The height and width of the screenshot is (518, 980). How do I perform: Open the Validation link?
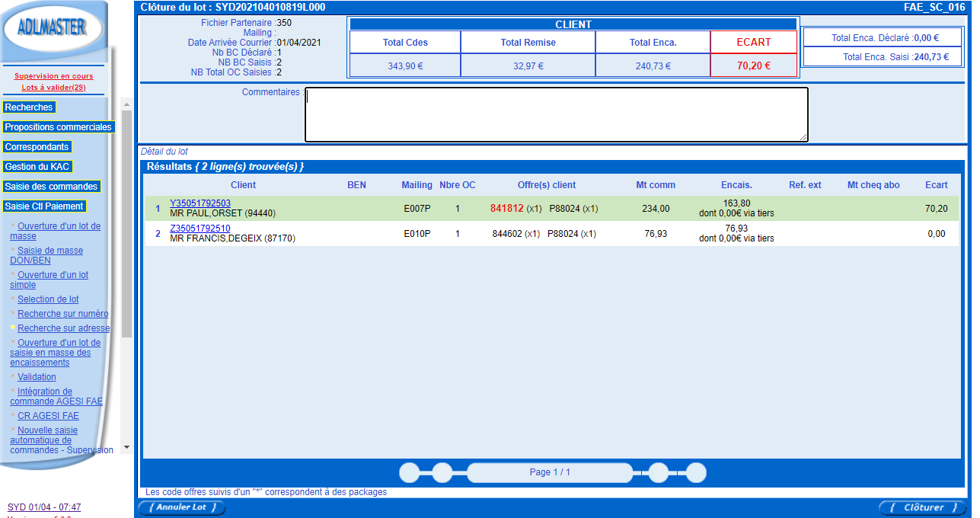click(x=37, y=377)
